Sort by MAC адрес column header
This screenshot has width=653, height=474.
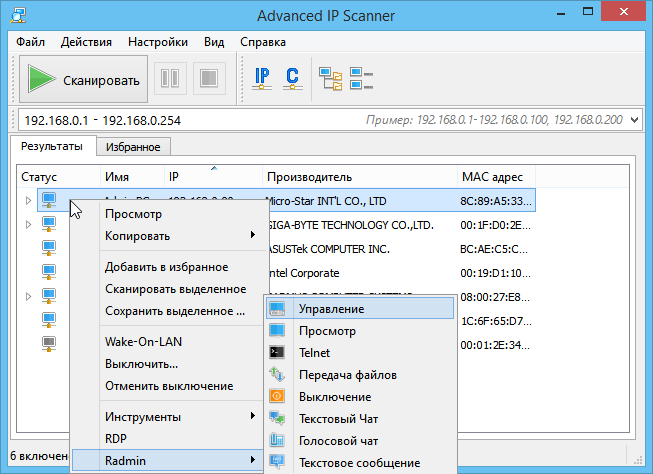pos(496,177)
